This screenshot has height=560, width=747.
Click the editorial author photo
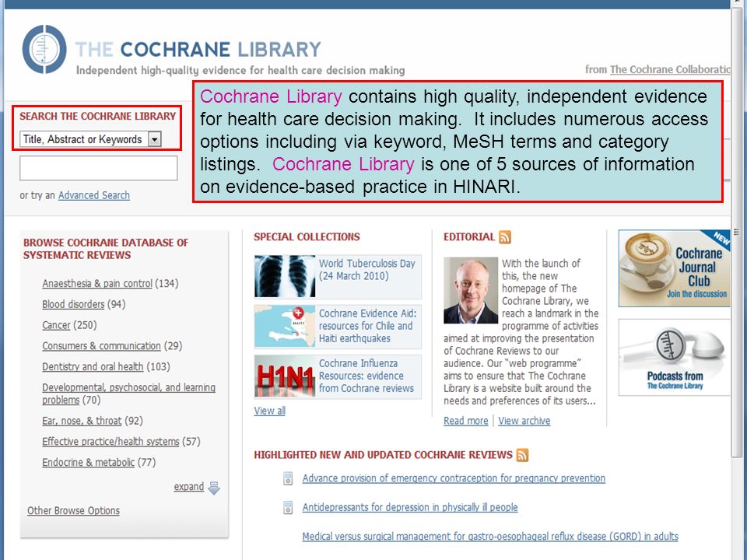coord(471,290)
